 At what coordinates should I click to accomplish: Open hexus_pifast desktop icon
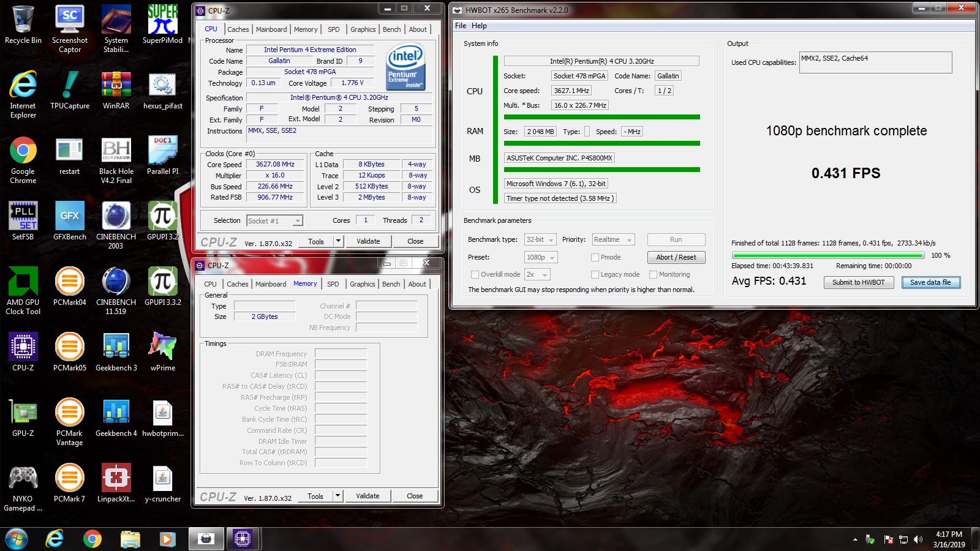163,91
